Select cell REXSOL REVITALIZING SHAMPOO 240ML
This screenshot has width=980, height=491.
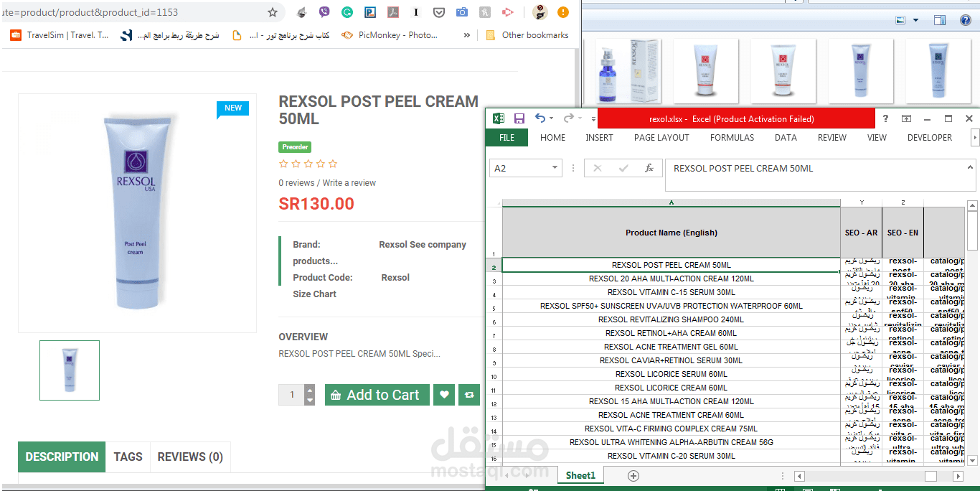pyautogui.click(x=672, y=319)
